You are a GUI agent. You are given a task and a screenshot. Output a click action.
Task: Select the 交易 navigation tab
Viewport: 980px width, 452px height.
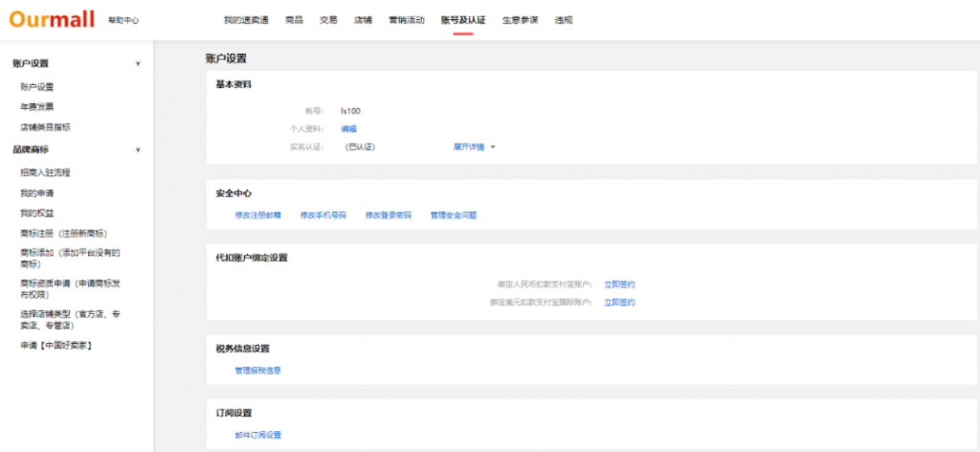(328, 20)
